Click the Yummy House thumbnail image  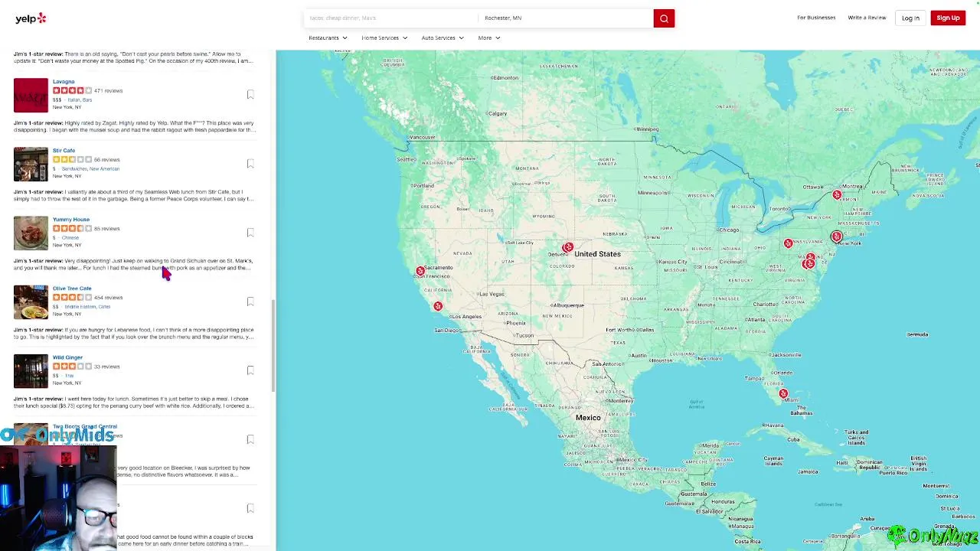pyautogui.click(x=31, y=233)
